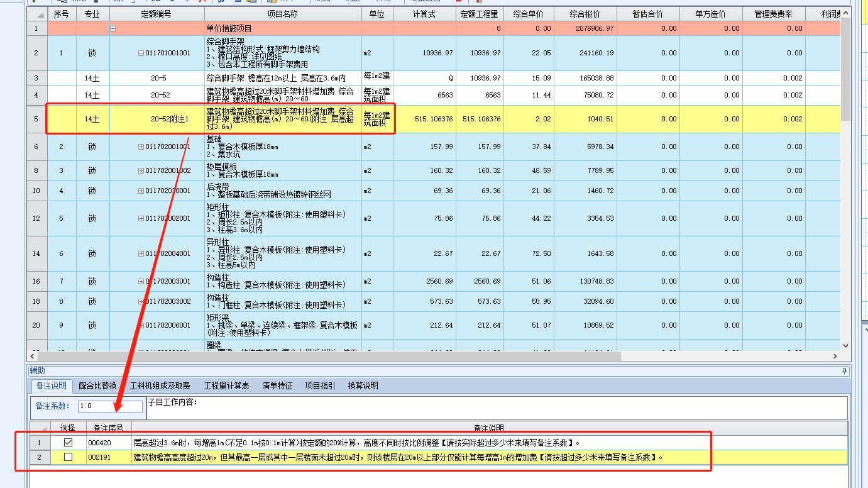Expand item 011702002001 矩形柱
The width and height of the screenshot is (868, 488).
pyautogui.click(x=141, y=218)
